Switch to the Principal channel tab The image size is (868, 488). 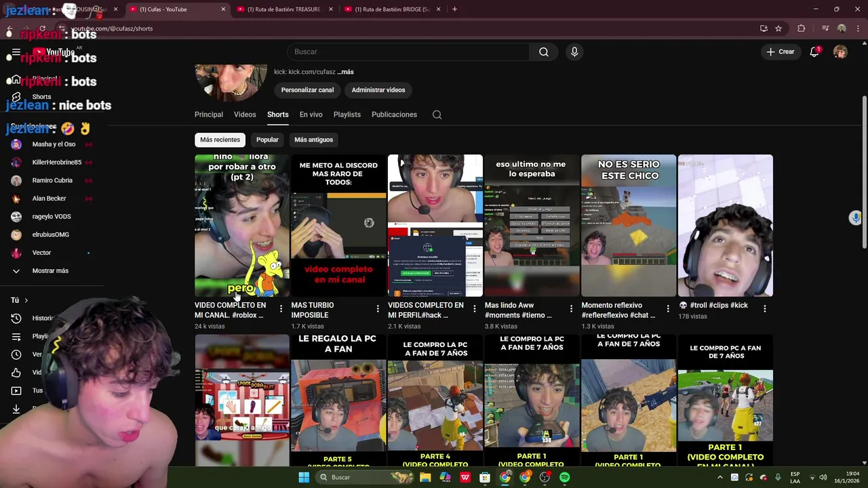[209, 115]
